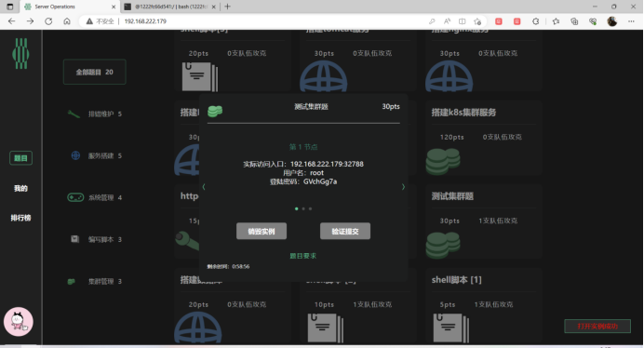Reload the current page

coord(48,21)
